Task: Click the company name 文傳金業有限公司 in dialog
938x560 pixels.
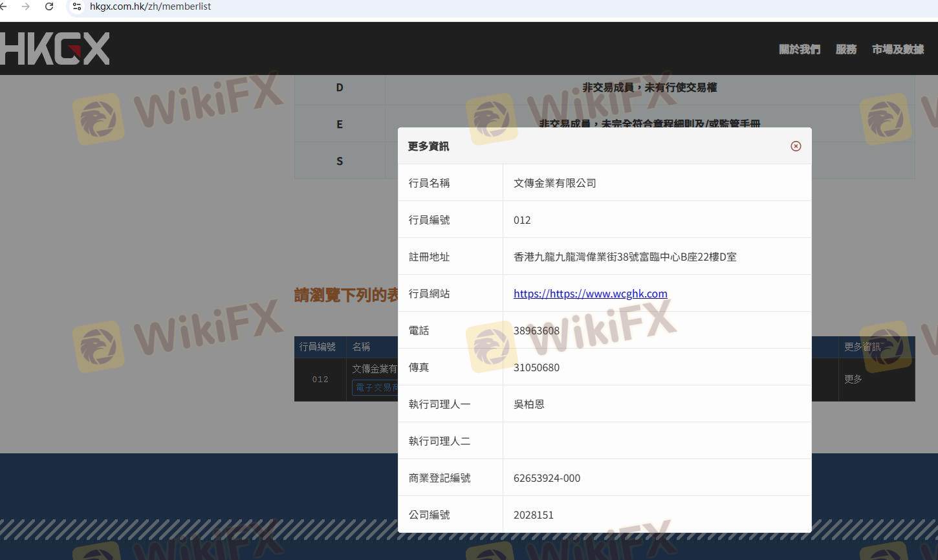Action: [554, 183]
